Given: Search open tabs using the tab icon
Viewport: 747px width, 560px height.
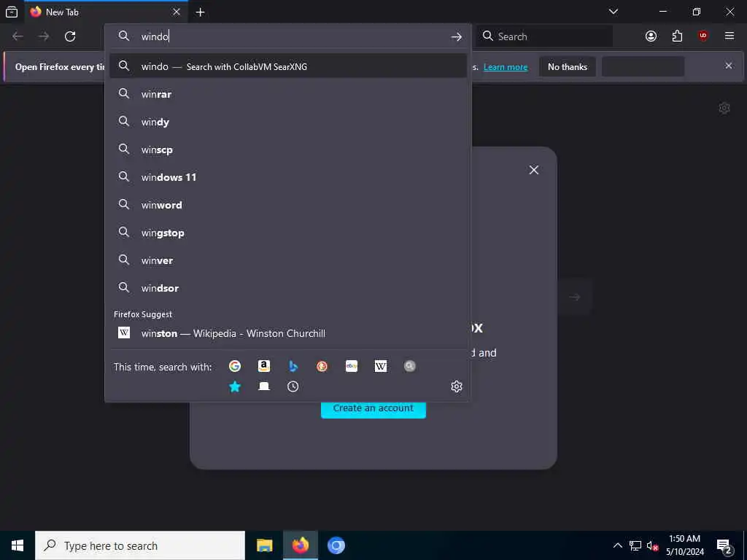Looking at the screenshot, I should click(264, 386).
